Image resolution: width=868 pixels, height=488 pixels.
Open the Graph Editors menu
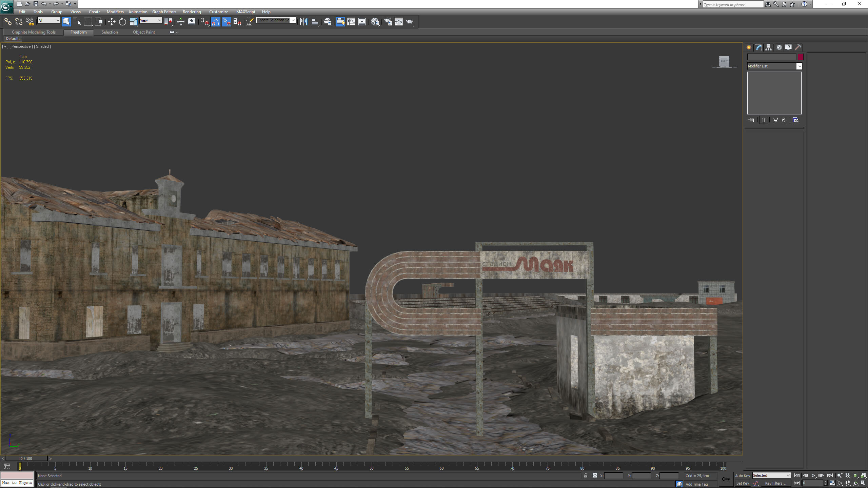tap(164, 12)
